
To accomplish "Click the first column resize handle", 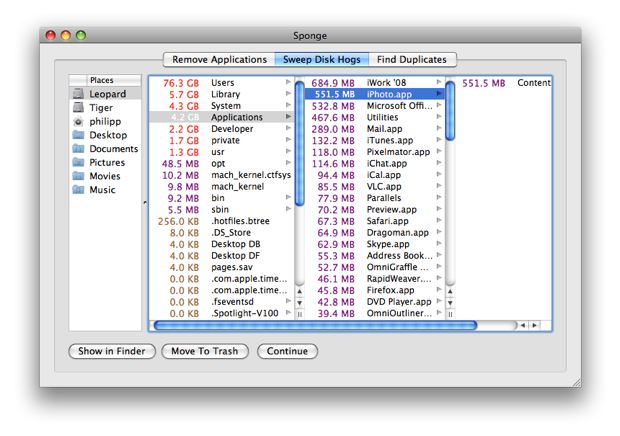I will [300, 315].
